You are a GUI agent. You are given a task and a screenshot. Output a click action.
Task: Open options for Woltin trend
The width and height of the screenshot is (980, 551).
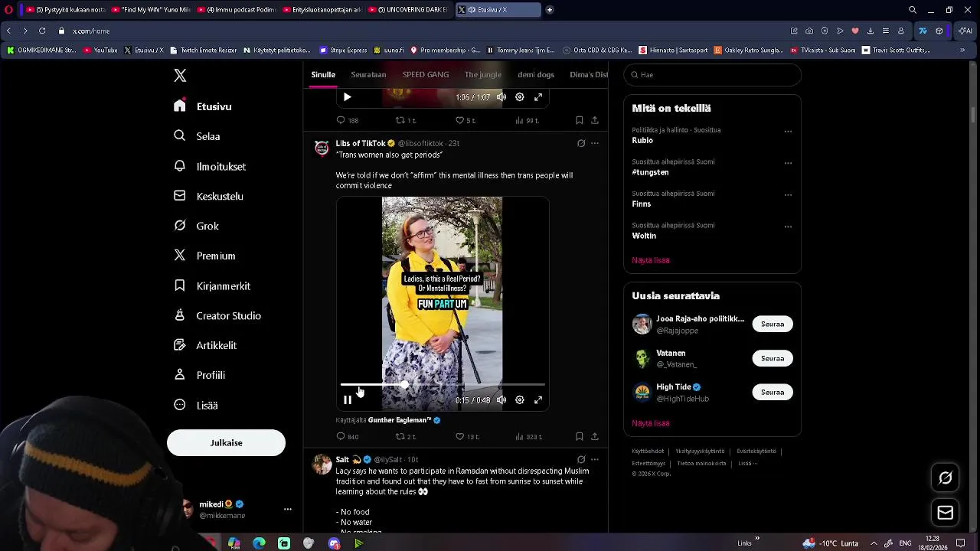pos(788,227)
